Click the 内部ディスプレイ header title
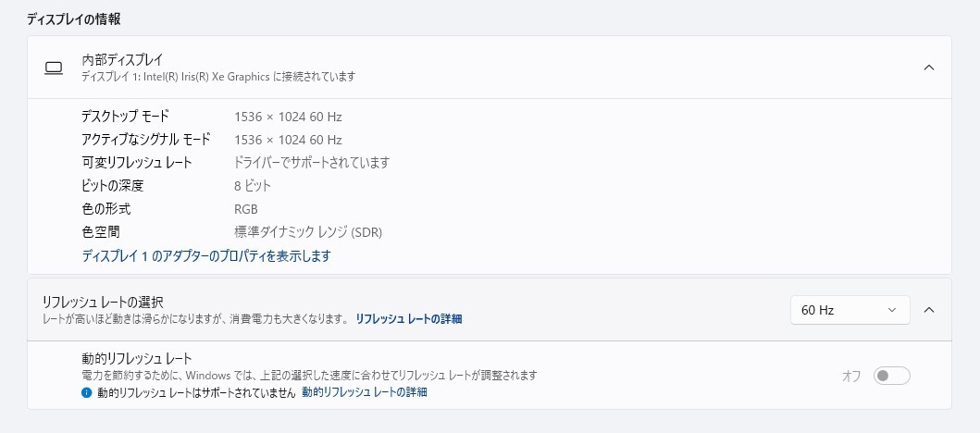 122,60
